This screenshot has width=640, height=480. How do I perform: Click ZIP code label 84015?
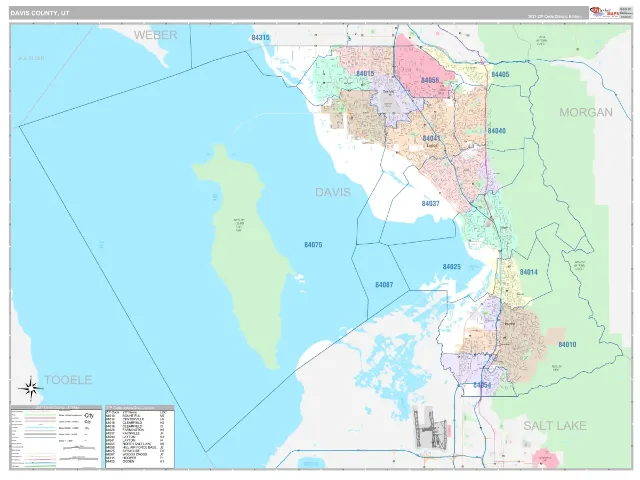tap(365, 73)
